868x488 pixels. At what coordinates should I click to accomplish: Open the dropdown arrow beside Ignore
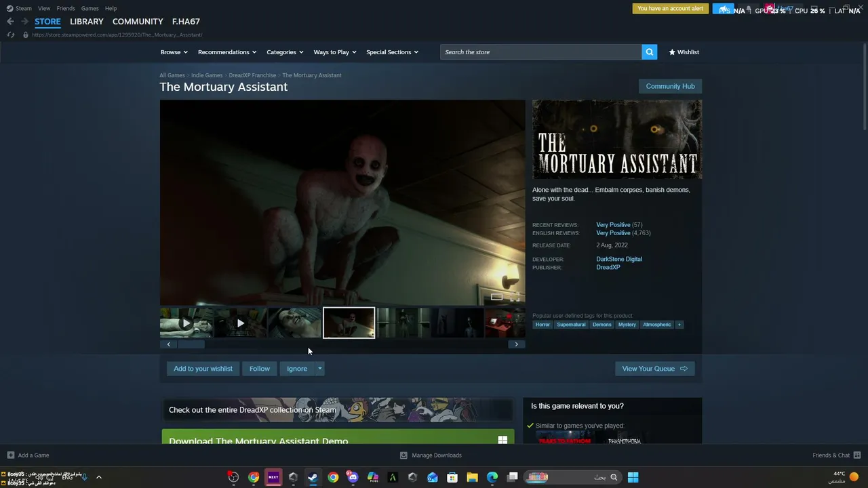320,369
